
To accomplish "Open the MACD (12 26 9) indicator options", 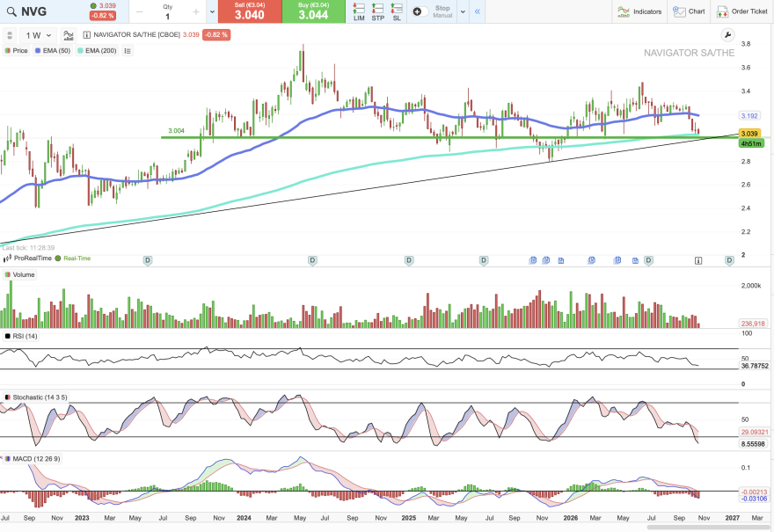I will tap(32, 459).
